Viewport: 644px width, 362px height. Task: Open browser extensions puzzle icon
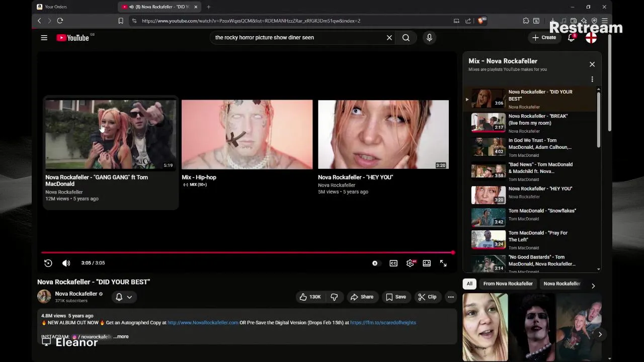(526, 21)
